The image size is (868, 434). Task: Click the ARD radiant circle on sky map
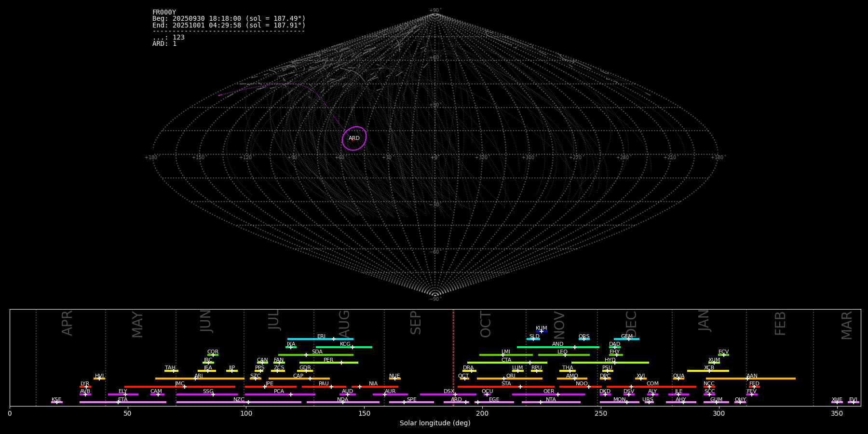pos(354,138)
